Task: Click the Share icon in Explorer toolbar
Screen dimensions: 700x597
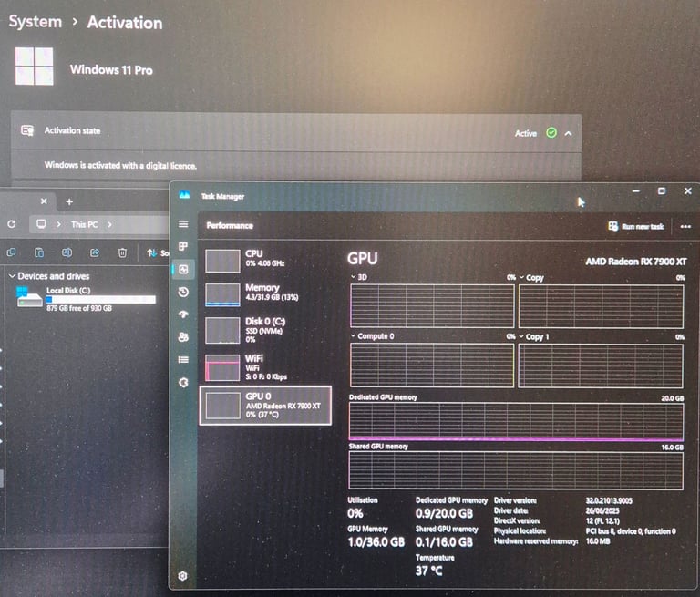Action: [x=95, y=252]
